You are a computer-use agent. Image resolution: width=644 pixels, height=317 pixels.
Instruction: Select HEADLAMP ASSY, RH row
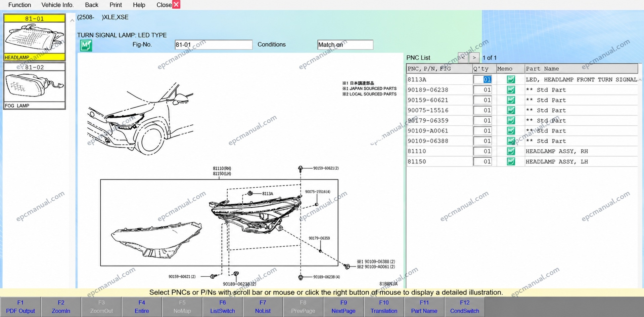pyautogui.click(x=522, y=151)
